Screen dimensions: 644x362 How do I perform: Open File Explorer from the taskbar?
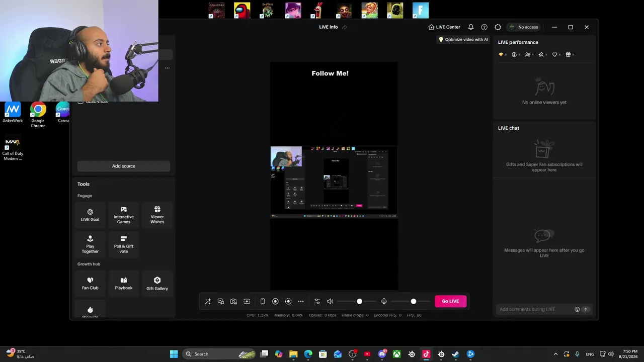point(293,354)
